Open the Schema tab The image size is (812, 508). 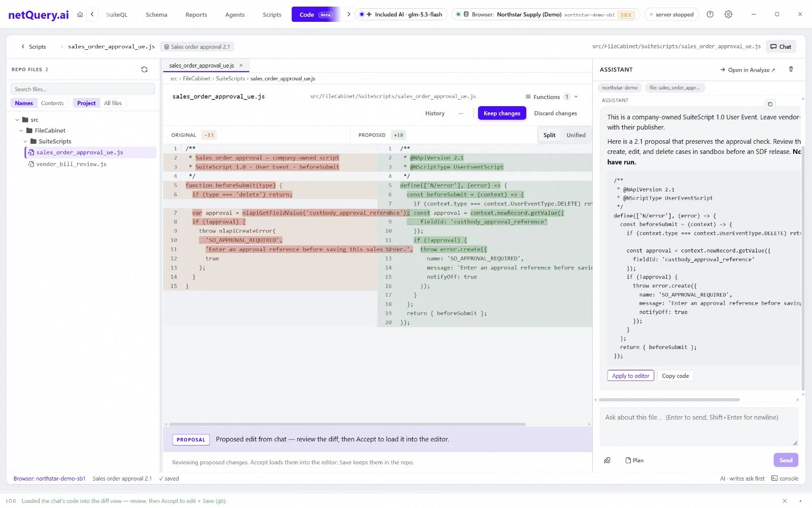[x=156, y=14]
